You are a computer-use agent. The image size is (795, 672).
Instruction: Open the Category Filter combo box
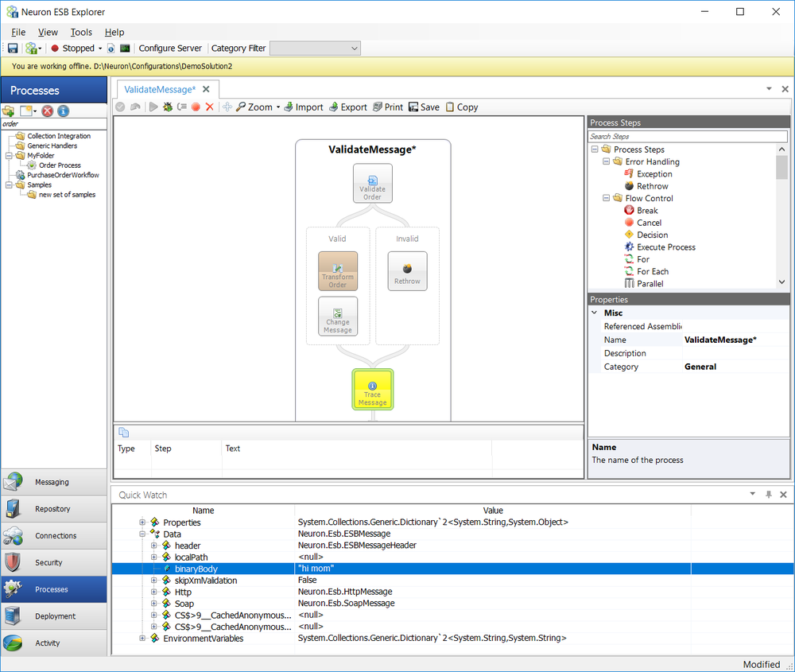(x=315, y=49)
